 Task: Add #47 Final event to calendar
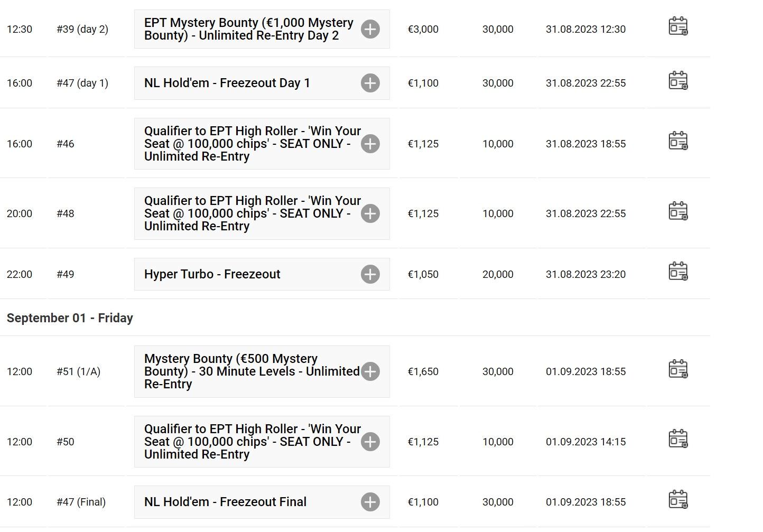[678, 499]
